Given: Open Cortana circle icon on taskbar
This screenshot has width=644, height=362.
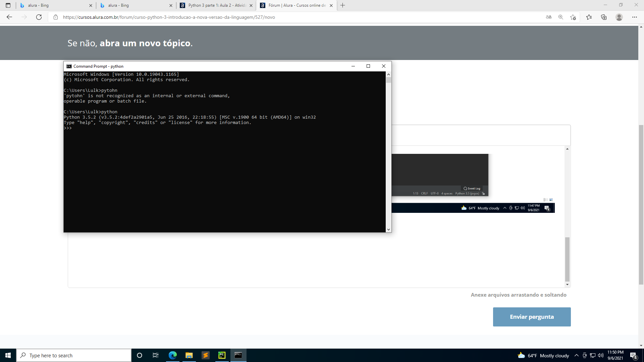Looking at the screenshot, I should tap(140, 355).
